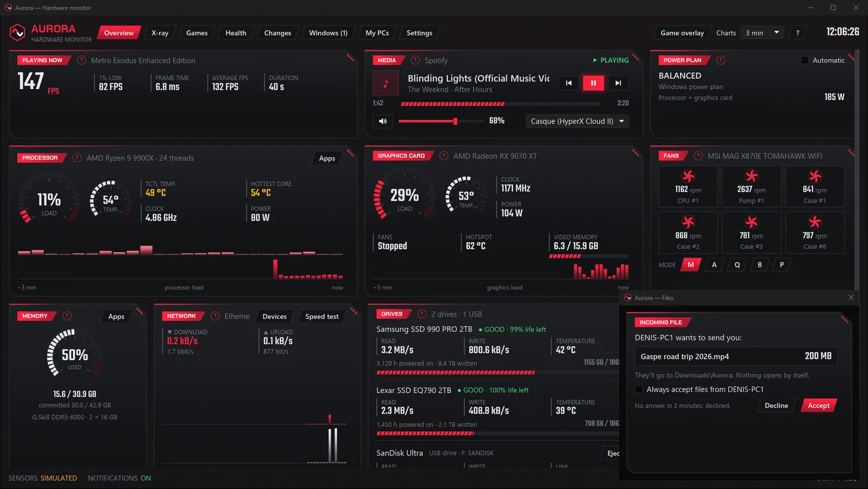
Task: Open the Charts 3 min dropdown
Action: 763,33
